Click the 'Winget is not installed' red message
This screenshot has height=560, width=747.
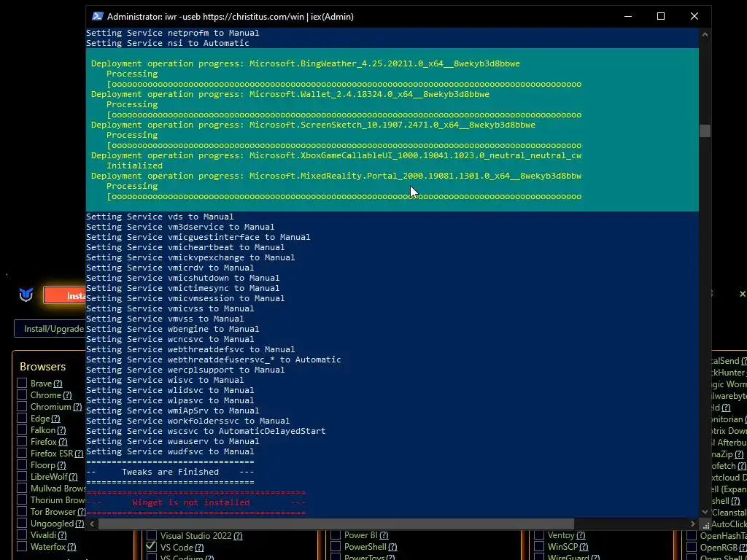click(191, 502)
